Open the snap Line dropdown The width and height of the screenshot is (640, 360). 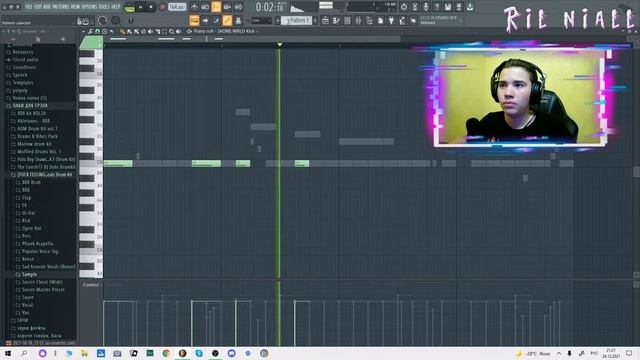[x=262, y=20]
